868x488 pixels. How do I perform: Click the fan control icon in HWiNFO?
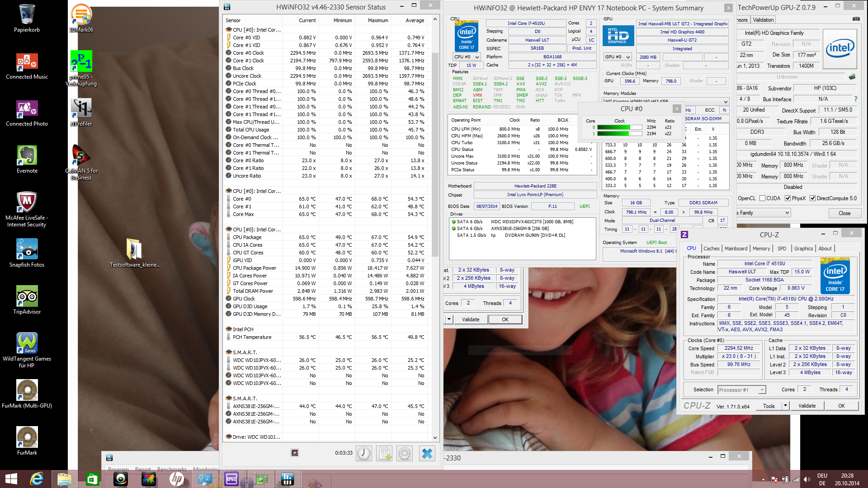coord(295,453)
